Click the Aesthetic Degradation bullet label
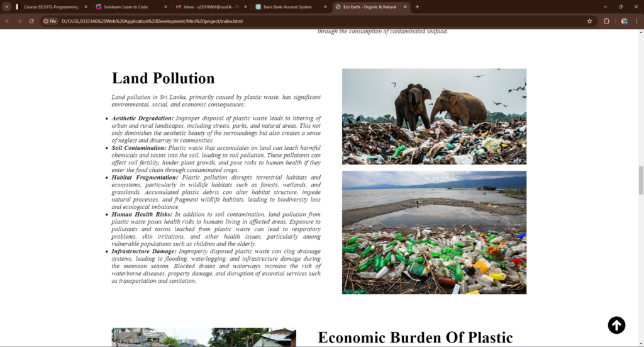The width and height of the screenshot is (644, 347). [x=143, y=118]
